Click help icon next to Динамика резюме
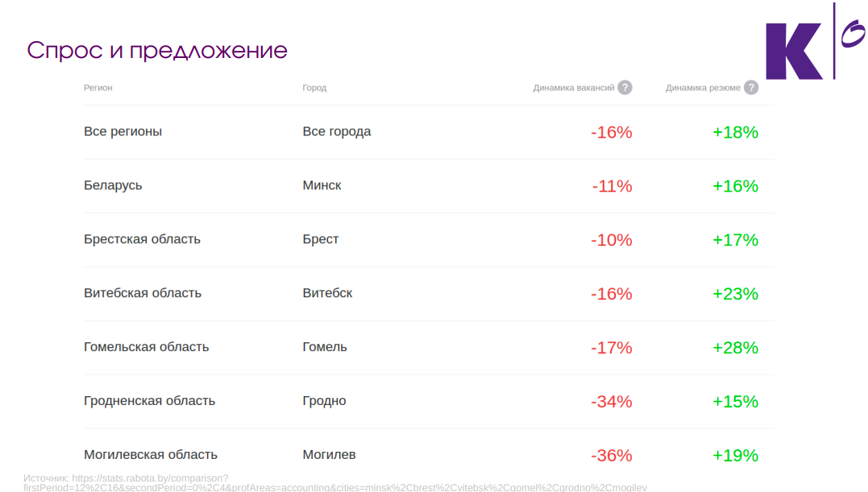 coord(750,87)
